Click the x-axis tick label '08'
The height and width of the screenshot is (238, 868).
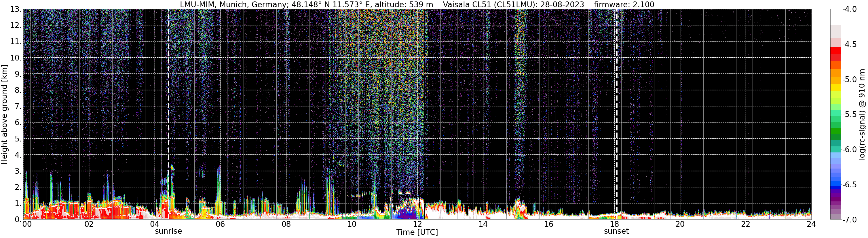(286, 224)
